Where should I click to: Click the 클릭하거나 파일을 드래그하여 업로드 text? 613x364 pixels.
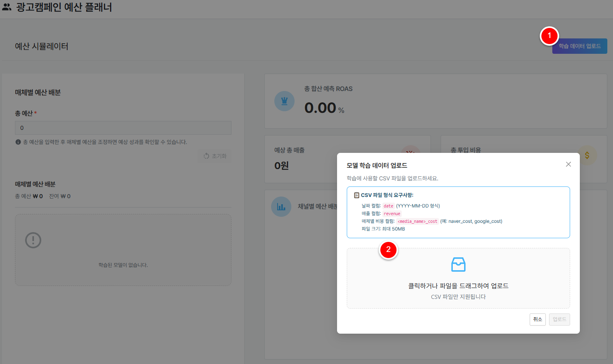tap(458, 286)
